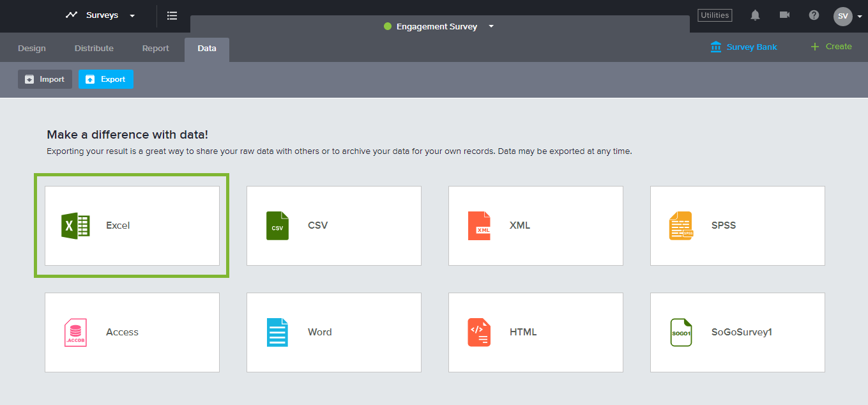This screenshot has width=868, height=405.
Task: Switch to the Distribute tab
Action: tap(94, 49)
